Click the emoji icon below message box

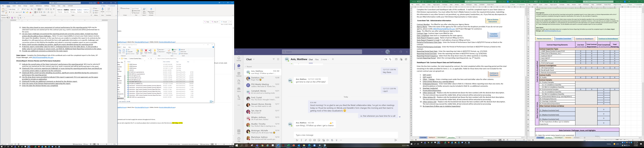pos(310,140)
